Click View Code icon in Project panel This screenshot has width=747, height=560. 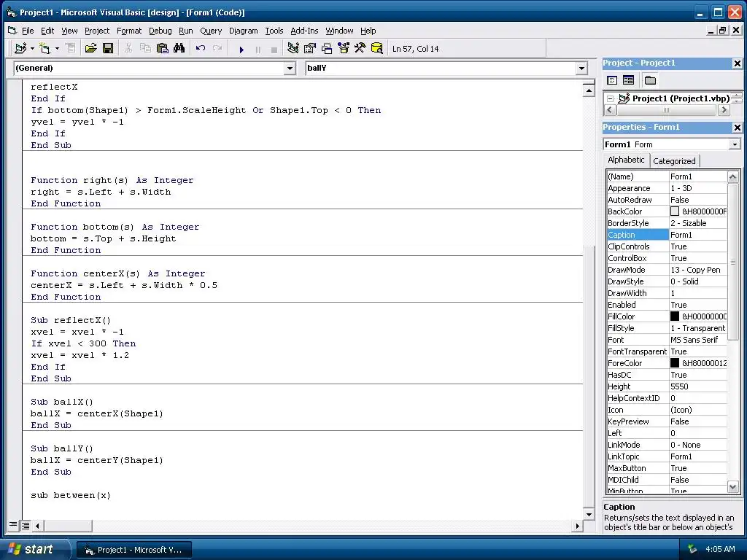pos(612,80)
